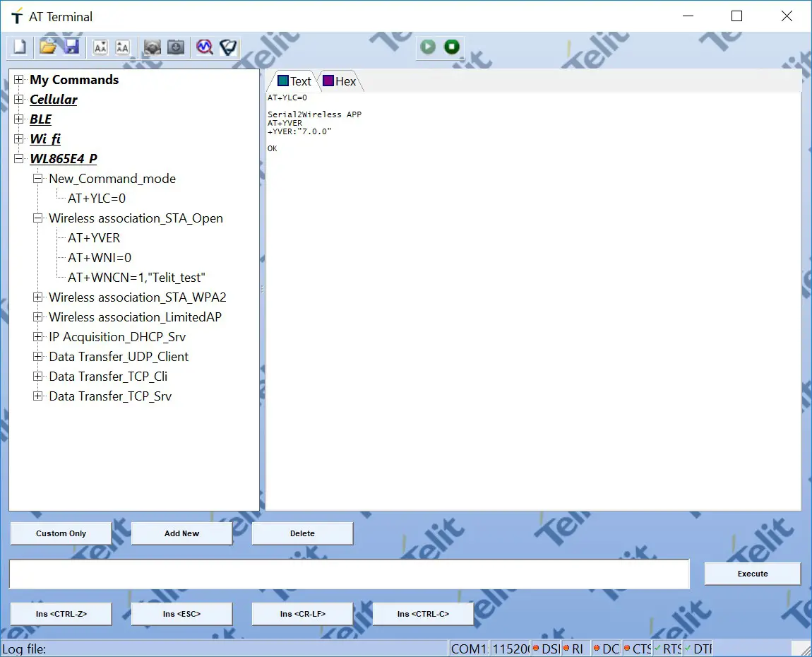Expand the My Commands tree node
The width and height of the screenshot is (812, 657).
coord(18,79)
